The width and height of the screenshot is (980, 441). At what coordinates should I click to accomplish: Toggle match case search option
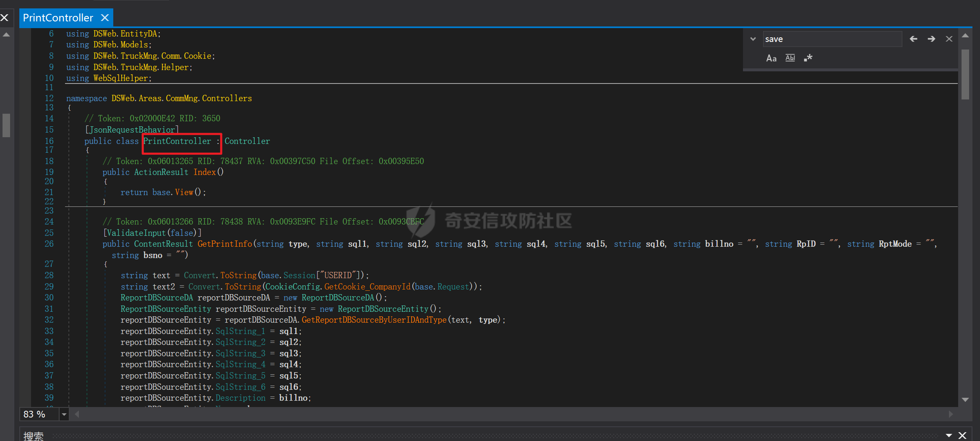pos(771,58)
